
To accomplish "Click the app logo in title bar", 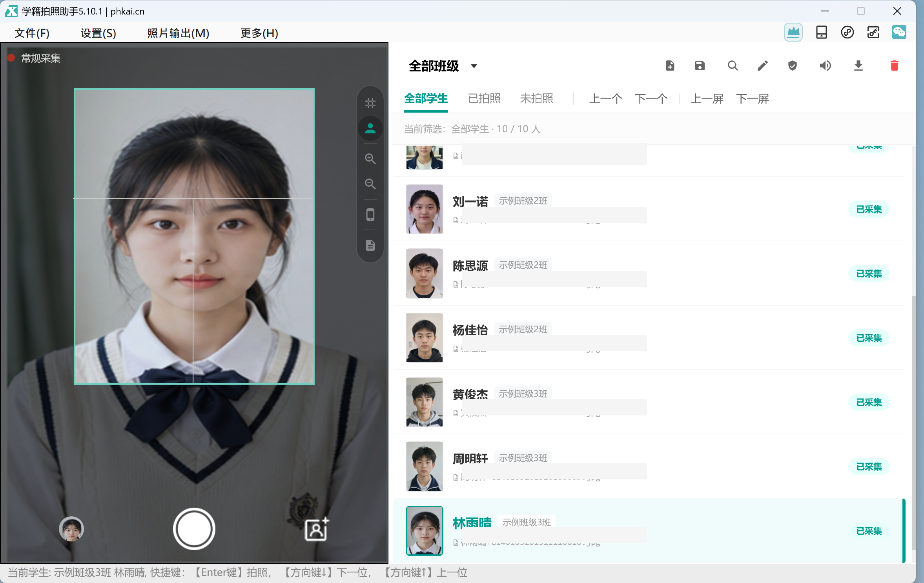I will [x=11, y=11].
